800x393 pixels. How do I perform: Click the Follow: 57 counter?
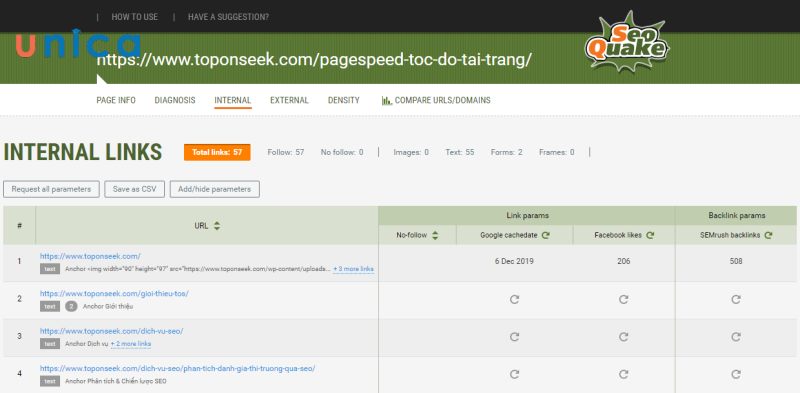point(286,152)
